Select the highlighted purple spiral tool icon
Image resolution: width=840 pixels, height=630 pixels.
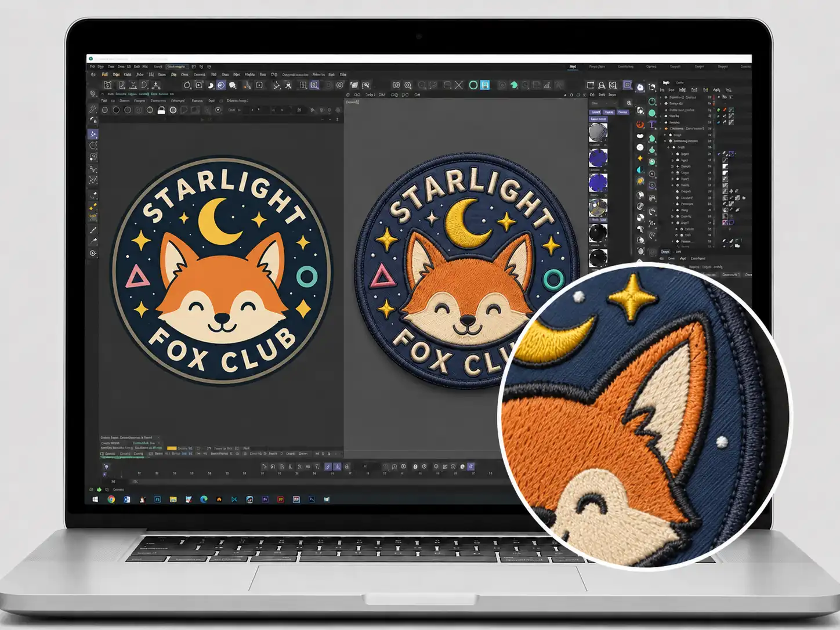point(221,85)
